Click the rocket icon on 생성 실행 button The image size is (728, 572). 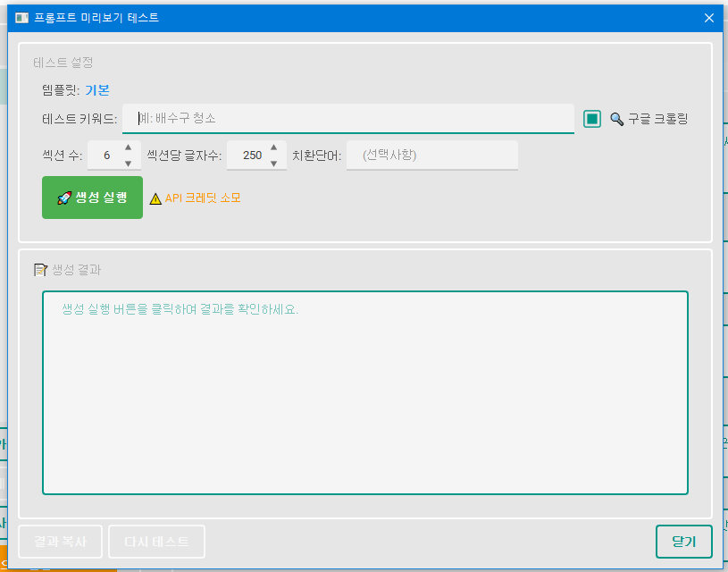tap(66, 197)
